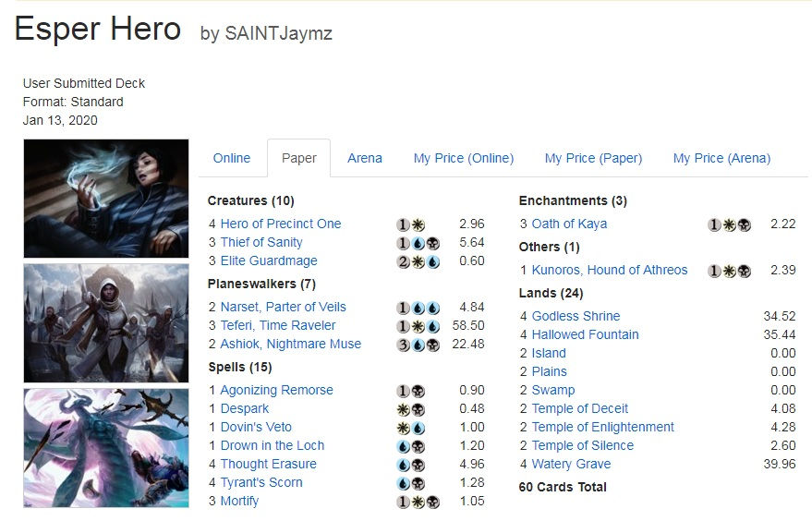Click the author name SAINTJaymz
Viewport: 812px width, 521px height.
[279, 33]
